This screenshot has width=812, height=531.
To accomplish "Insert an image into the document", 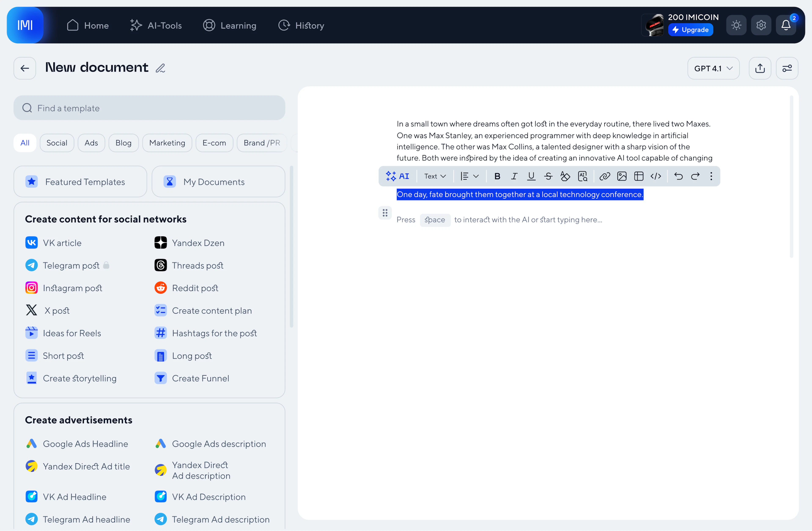I will tap(622, 176).
